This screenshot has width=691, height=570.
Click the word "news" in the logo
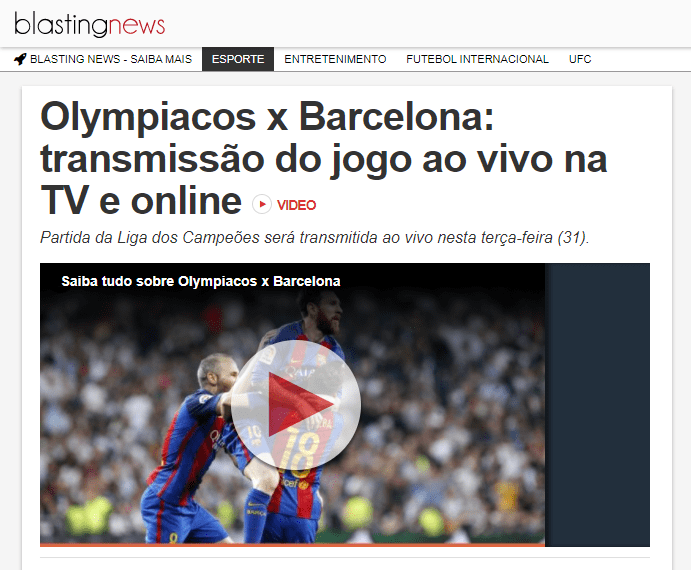coord(137,26)
